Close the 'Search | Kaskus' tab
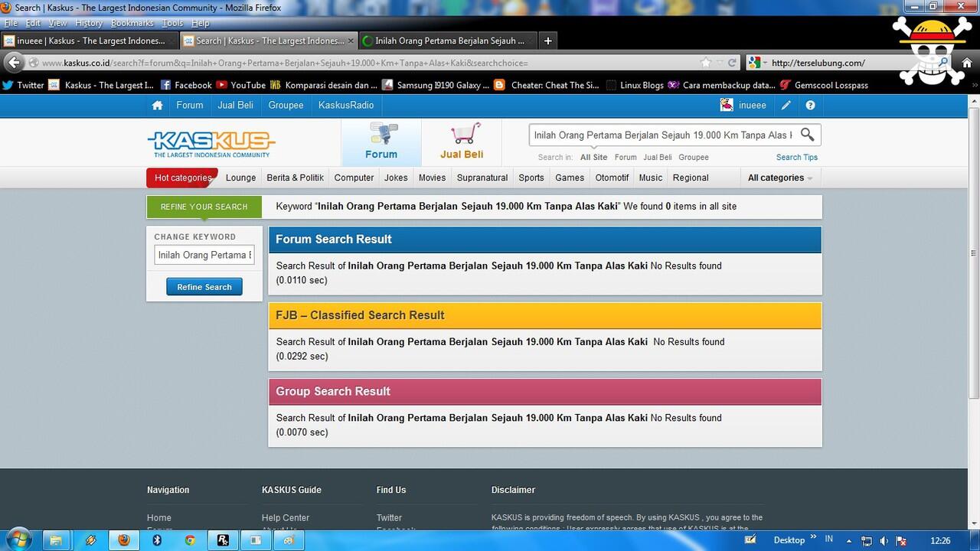 tap(351, 41)
